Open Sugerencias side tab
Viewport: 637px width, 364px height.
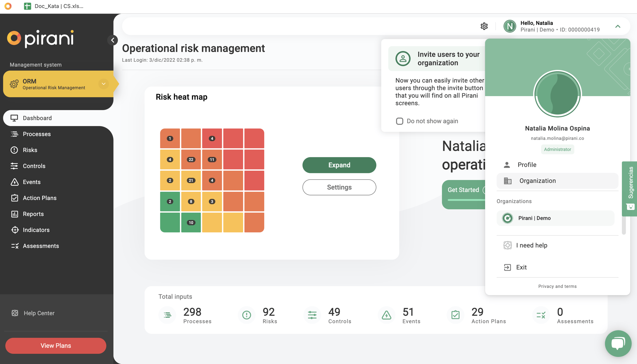630,189
